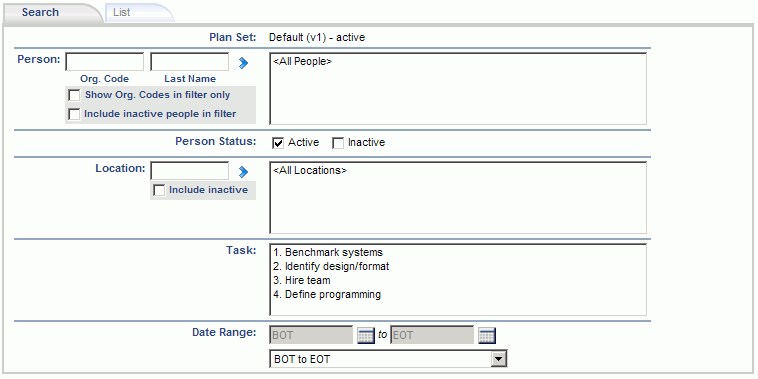
Task: Click the Location filter input field
Action: tap(190, 171)
